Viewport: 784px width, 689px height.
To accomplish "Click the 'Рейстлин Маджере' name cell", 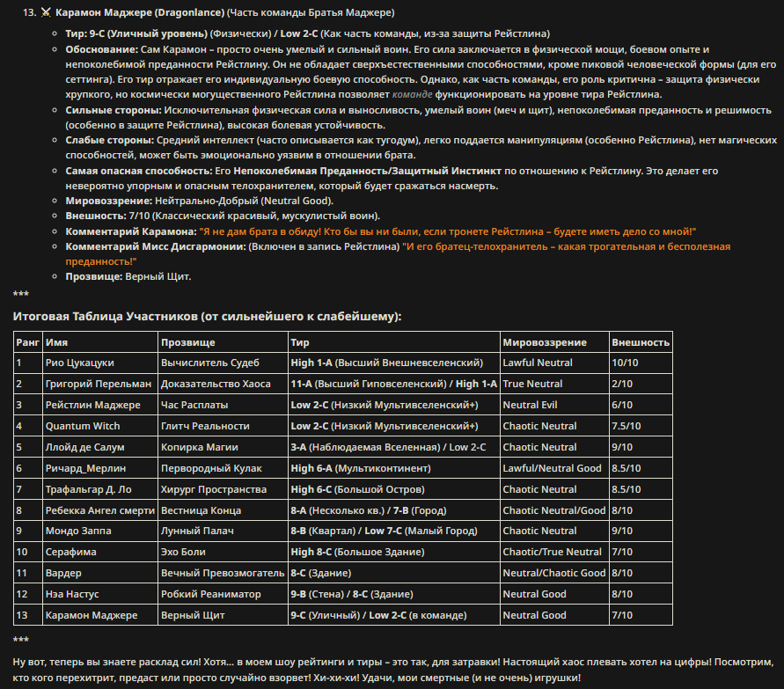I will point(100,405).
